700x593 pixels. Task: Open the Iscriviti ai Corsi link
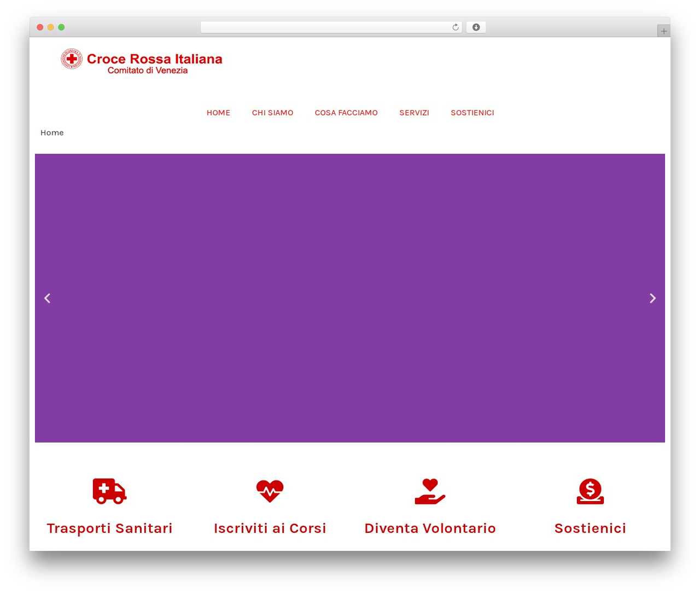(x=270, y=528)
